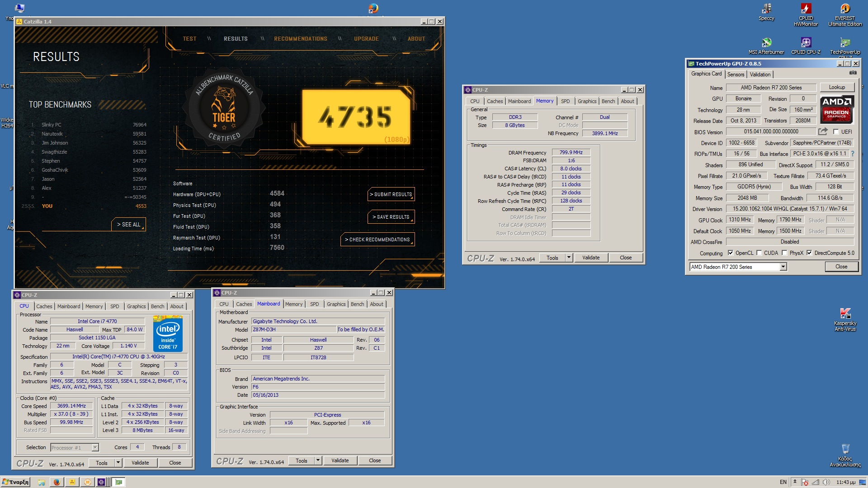Image resolution: width=868 pixels, height=488 pixels.
Task: Click the motherboard Model field Z87M-D3H
Action: (x=294, y=329)
